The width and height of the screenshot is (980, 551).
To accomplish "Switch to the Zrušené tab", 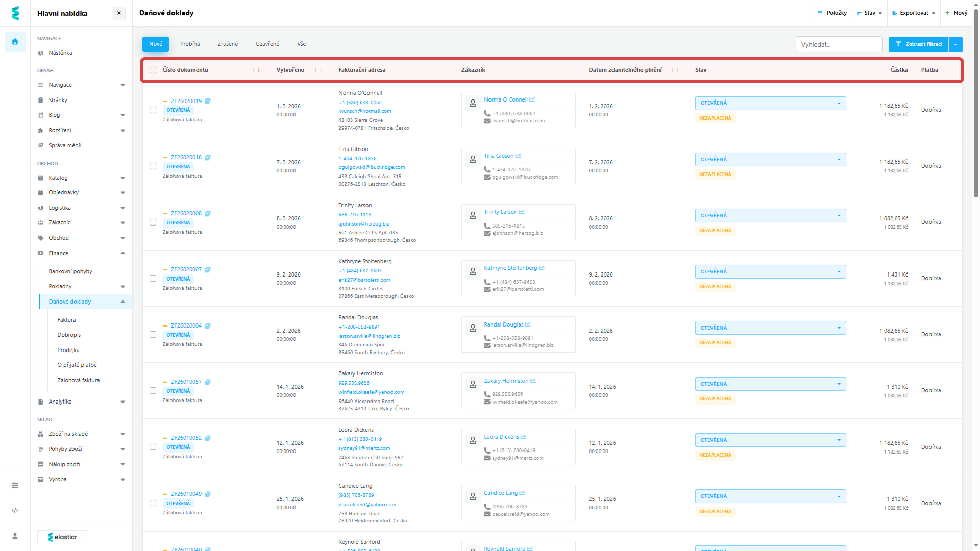I will pyautogui.click(x=228, y=44).
